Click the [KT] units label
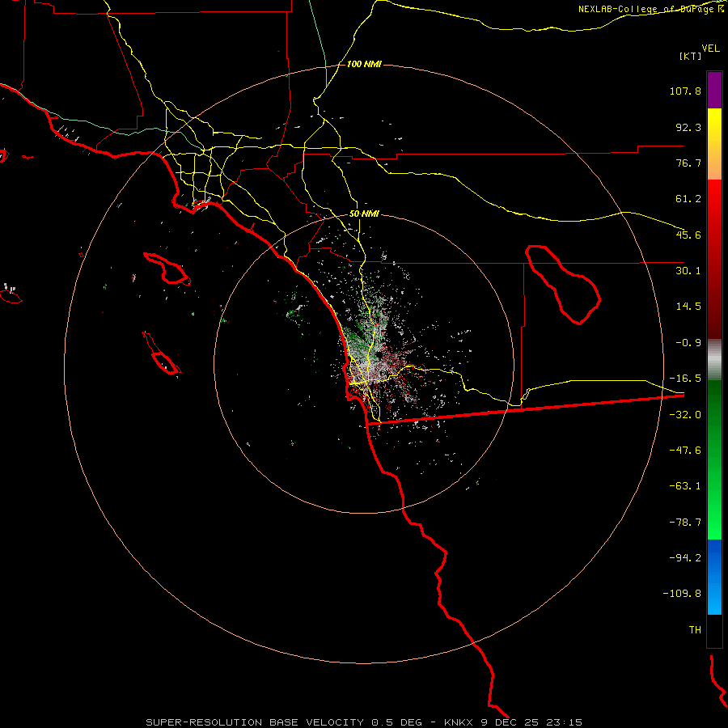728x728 pixels. tap(690, 56)
